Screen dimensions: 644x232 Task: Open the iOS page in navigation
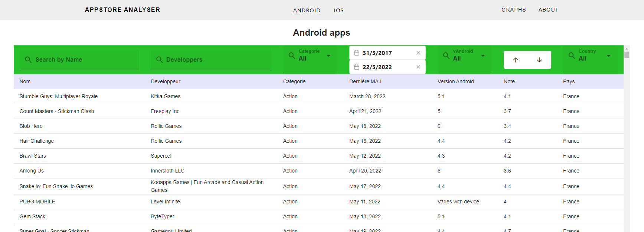[339, 10]
